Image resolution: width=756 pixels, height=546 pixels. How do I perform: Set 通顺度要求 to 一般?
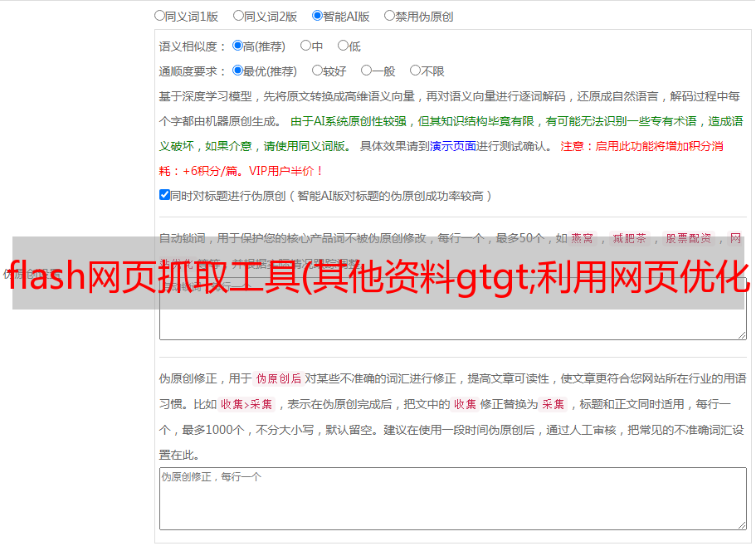click(367, 71)
